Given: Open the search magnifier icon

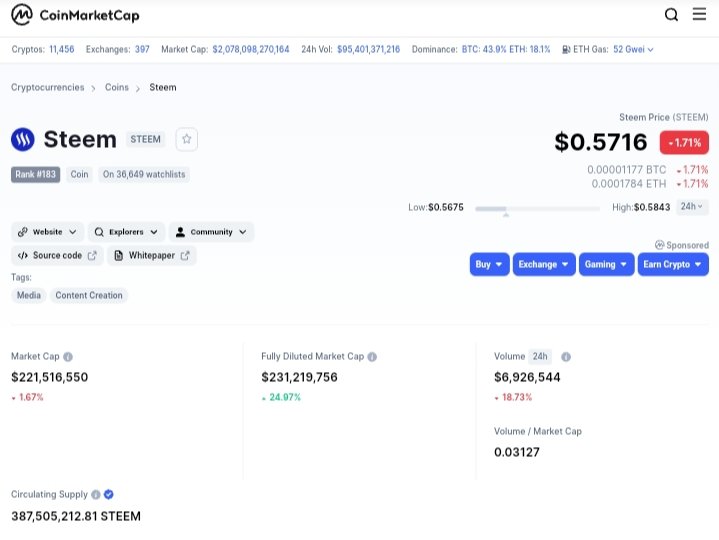Looking at the screenshot, I should pos(671,15).
